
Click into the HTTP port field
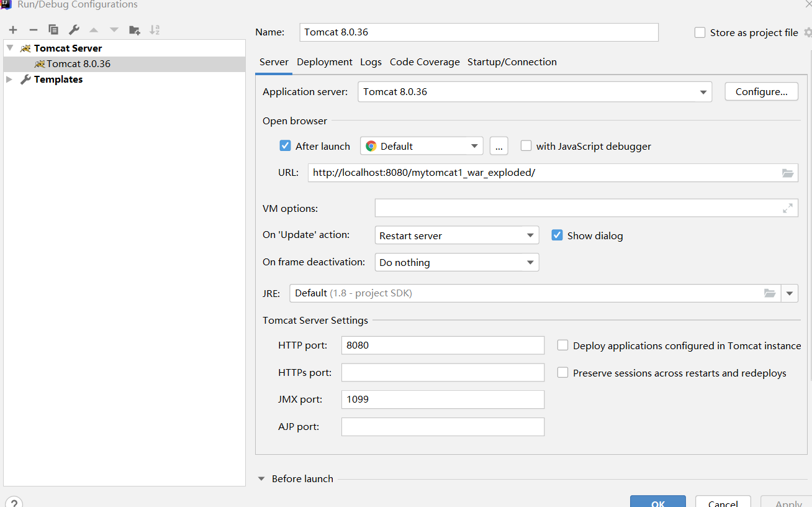(443, 345)
